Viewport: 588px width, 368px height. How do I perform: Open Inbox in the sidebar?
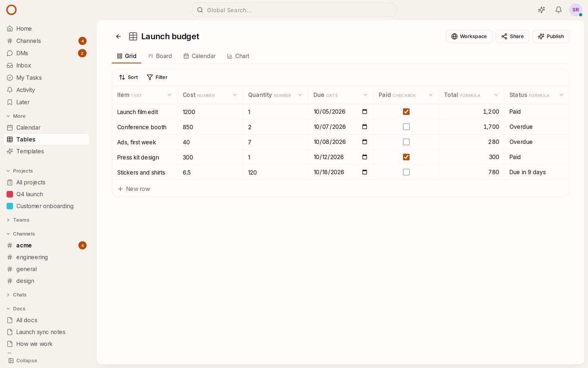[47, 65]
